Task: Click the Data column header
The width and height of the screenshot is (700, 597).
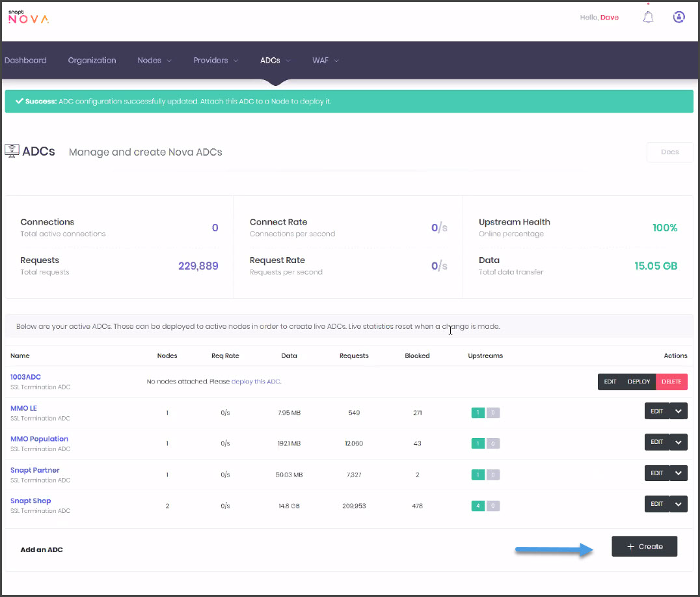Action: 289,355
